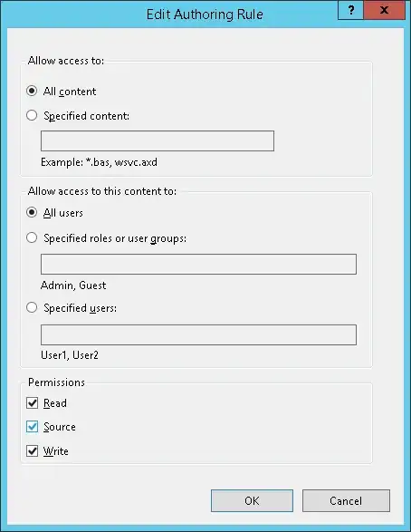Click the roles or user groups field
The image size is (411, 532).
pyautogui.click(x=198, y=264)
